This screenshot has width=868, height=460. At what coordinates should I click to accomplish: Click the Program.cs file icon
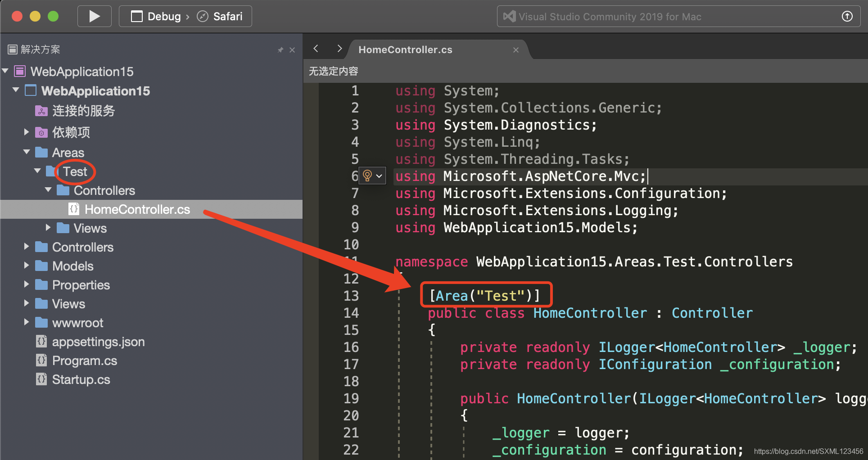(41, 360)
